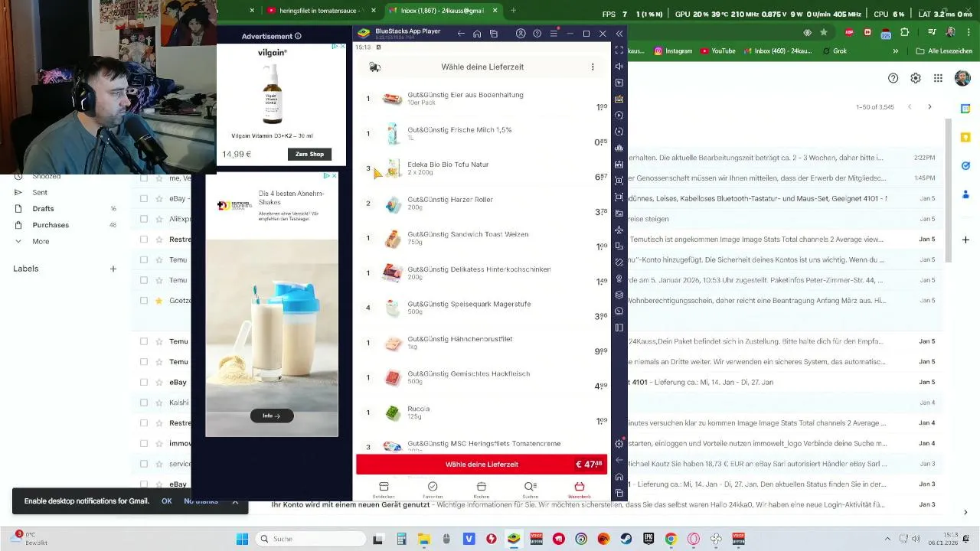Screen dimensions: 980x551
Task: Go to next page of Gmail emails
Action: (929, 107)
